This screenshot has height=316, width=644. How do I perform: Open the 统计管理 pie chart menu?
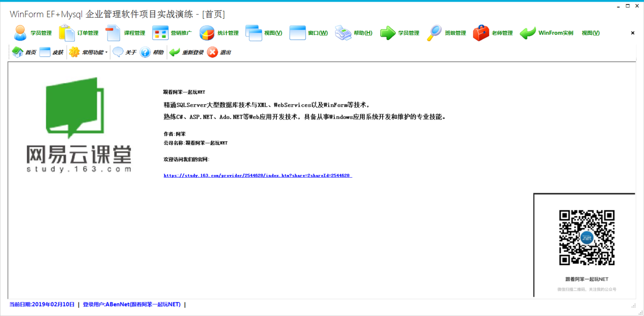pos(219,33)
